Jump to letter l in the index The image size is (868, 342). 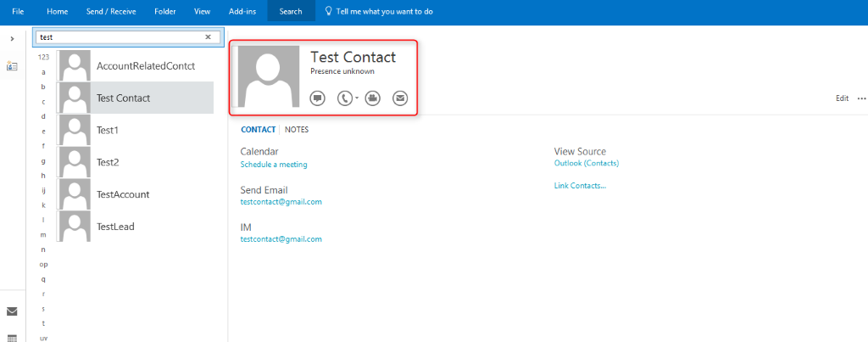click(x=44, y=220)
